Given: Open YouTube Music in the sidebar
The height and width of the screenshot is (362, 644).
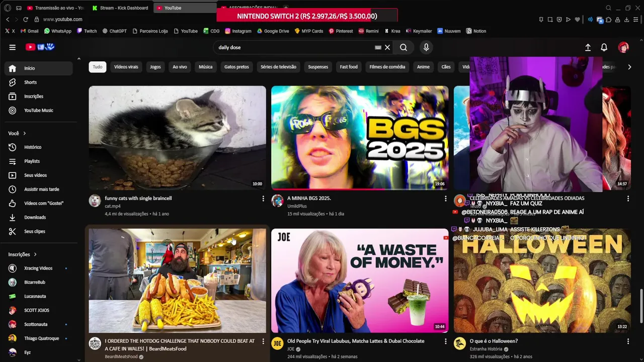Looking at the screenshot, I should [38, 111].
